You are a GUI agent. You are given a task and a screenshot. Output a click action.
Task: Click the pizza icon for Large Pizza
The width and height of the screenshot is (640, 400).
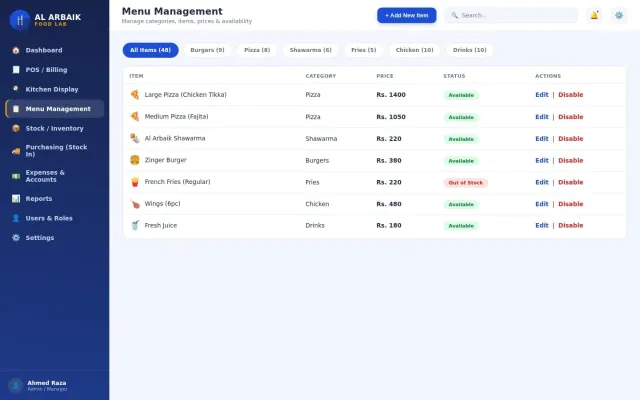135,95
